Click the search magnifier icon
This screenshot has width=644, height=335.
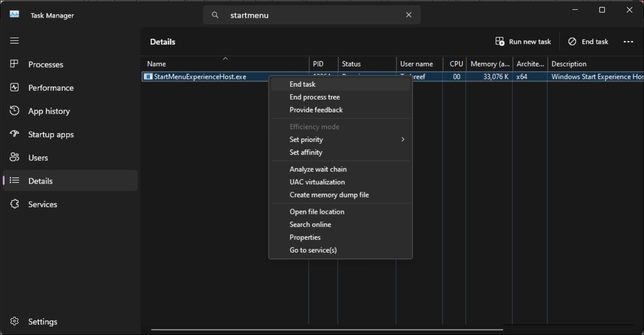pyautogui.click(x=215, y=15)
